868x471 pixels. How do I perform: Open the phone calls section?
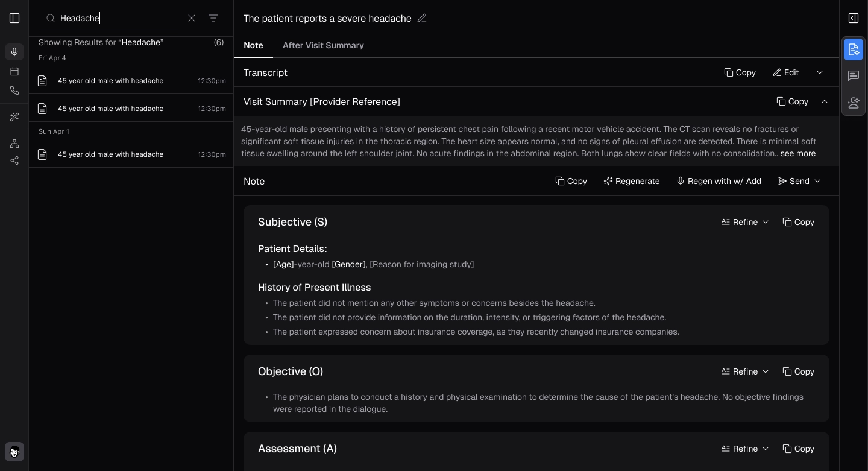pos(14,90)
